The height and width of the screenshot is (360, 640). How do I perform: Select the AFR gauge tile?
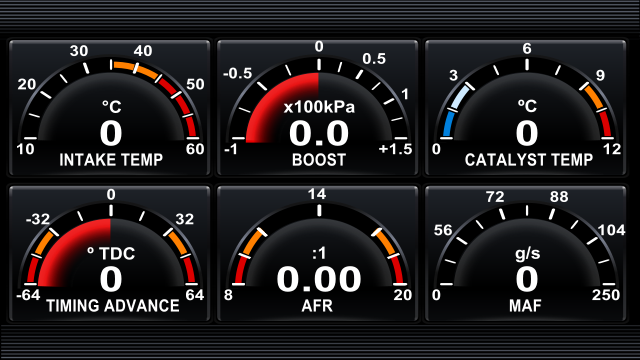[318, 253]
